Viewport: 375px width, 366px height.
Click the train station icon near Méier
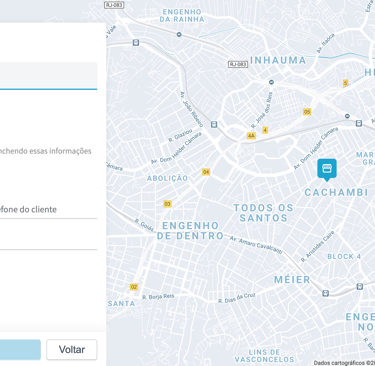pos(326,293)
